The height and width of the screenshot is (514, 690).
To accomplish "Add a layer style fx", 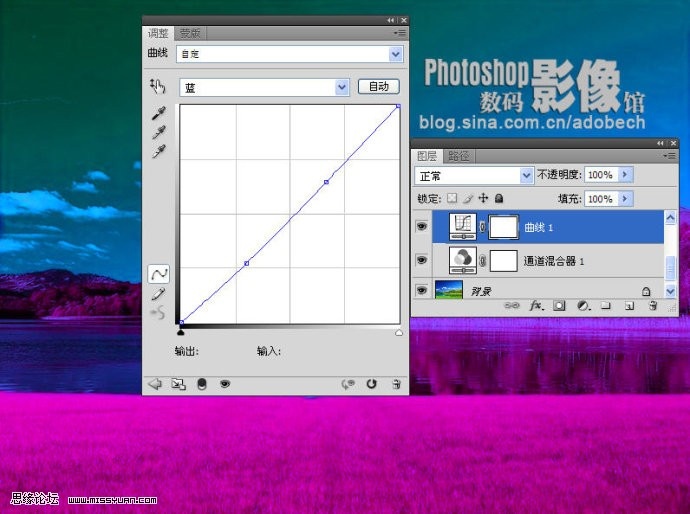I will [x=536, y=305].
